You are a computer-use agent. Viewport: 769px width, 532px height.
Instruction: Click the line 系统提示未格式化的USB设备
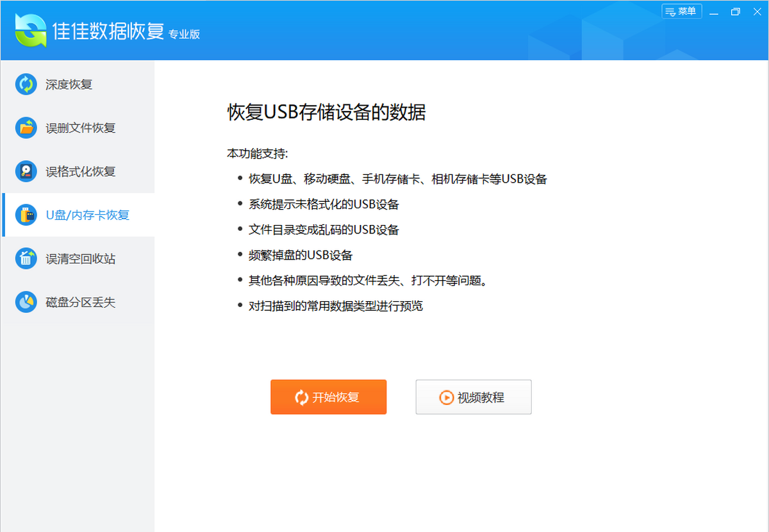tap(324, 204)
